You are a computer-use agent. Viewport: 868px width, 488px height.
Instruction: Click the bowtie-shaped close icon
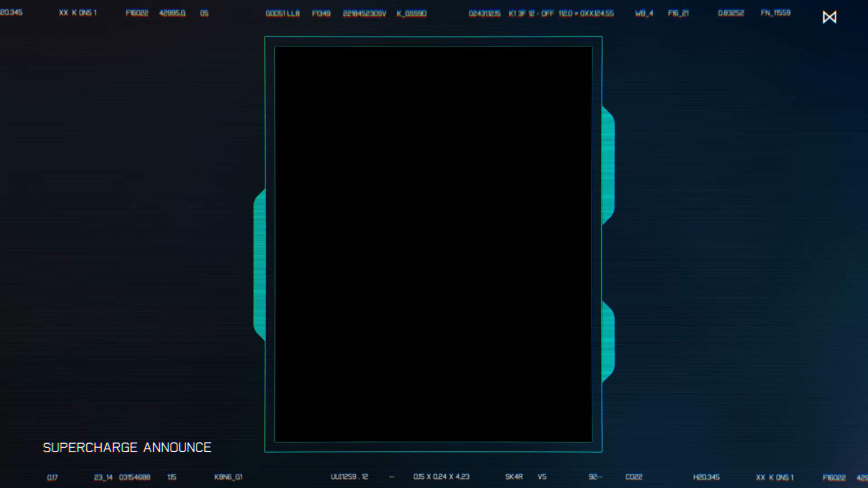(x=829, y=17)
